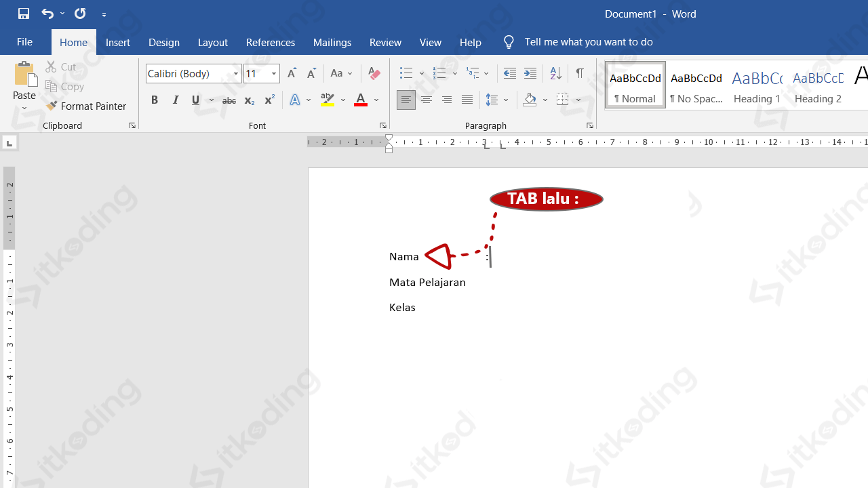Click the Bullets list icon
The image size is (868, 488).
406,73
